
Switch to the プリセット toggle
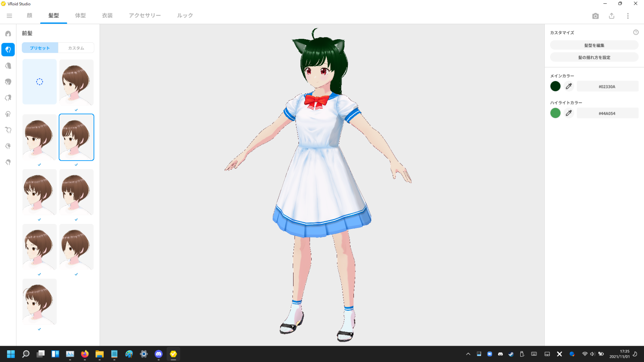click(40, 48)
